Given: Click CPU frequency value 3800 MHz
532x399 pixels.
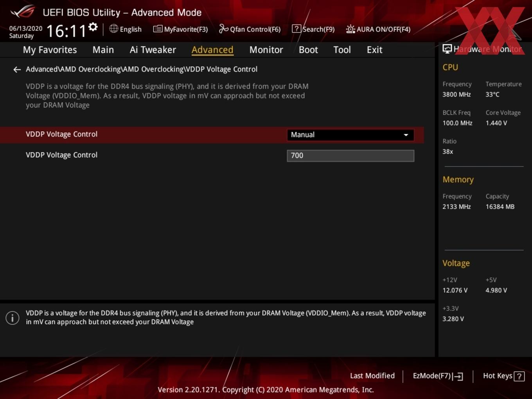Looking at the screenshot, I should click(457, 94).
